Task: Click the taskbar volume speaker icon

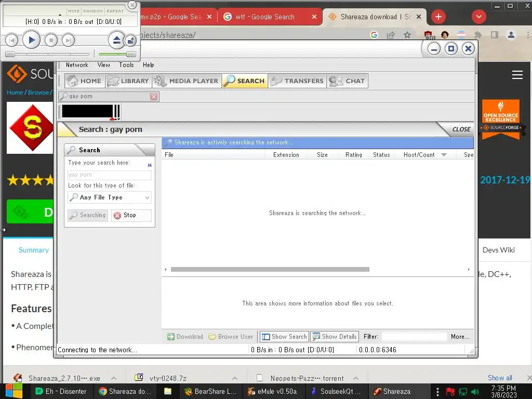Action: click(475, 392)
